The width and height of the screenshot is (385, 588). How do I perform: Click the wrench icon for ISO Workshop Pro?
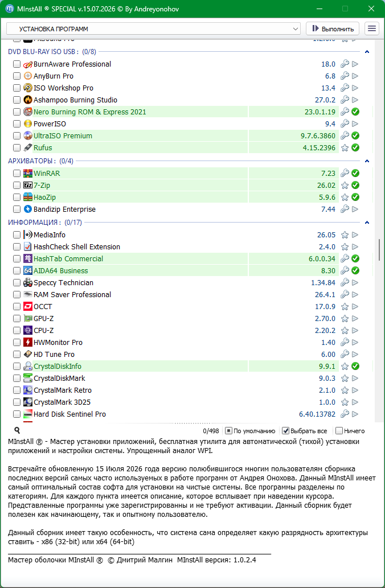point(345,88)
